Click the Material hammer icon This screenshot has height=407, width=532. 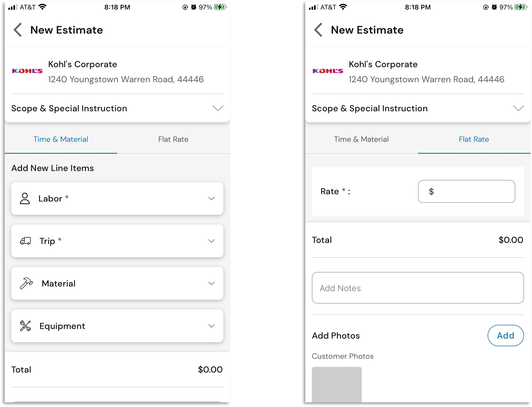[x=26, y=283]
